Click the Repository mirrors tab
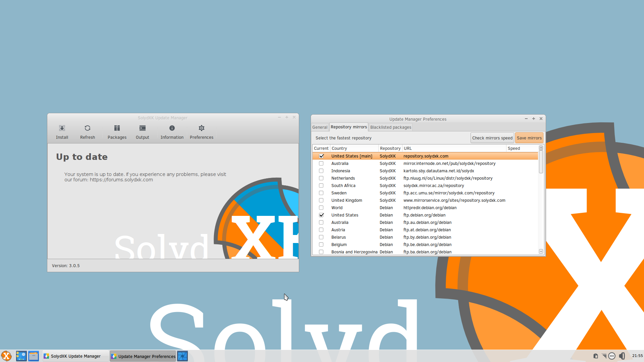Image resolution: width=644 pixels, height=362 pixels. (x=349, y=127)
